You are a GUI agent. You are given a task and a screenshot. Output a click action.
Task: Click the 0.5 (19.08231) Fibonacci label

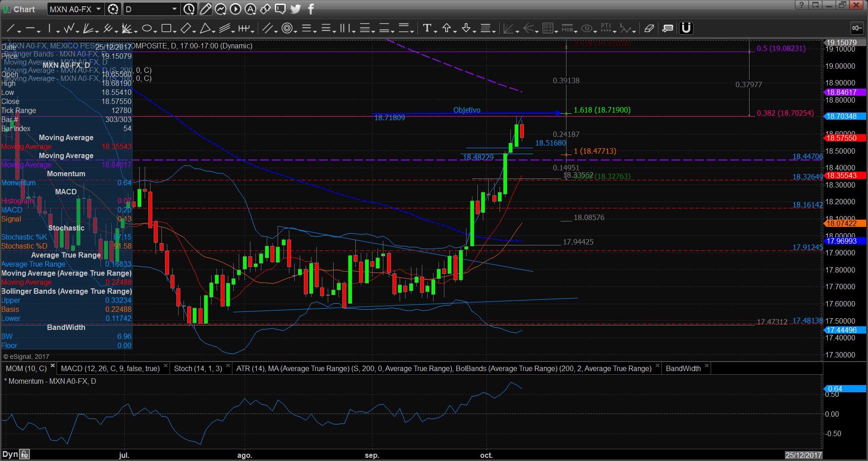[781, 48]
